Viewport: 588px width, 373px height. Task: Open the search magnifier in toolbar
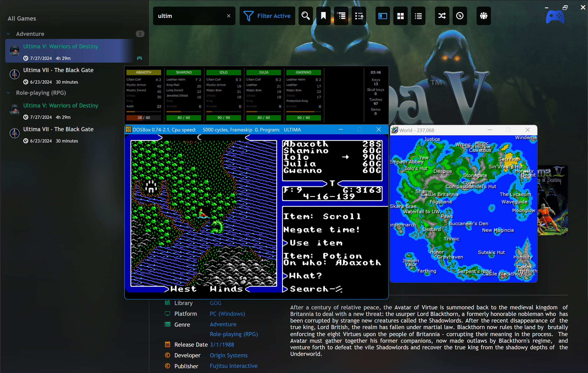[x=306, y=16]
